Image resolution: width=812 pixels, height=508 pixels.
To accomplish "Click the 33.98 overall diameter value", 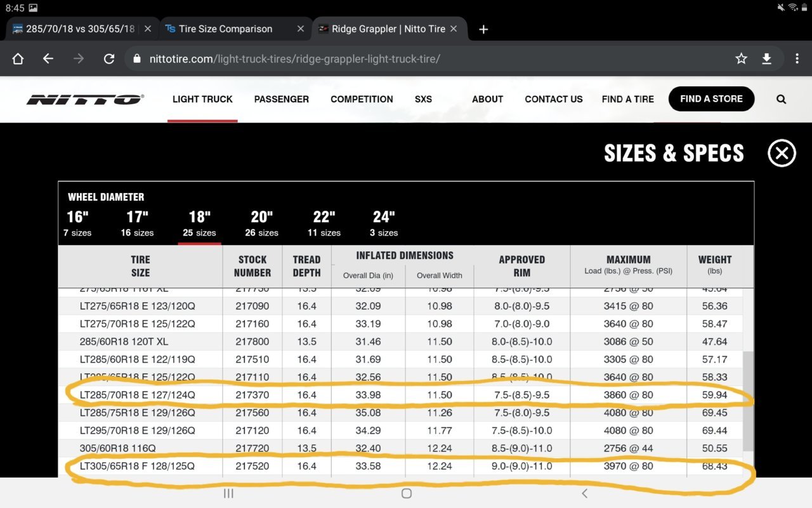I will (368, 395).
